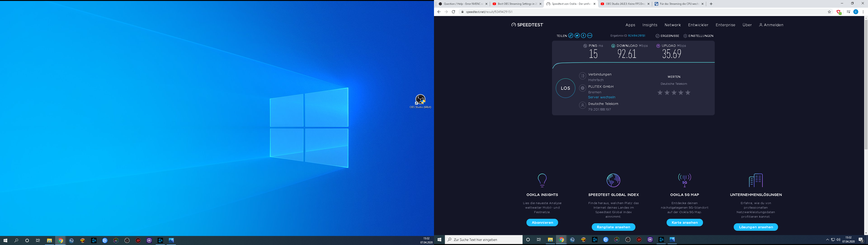Screen dimensions: 868x245
Task: Share result on Twitter
Action: pos(577,36)
